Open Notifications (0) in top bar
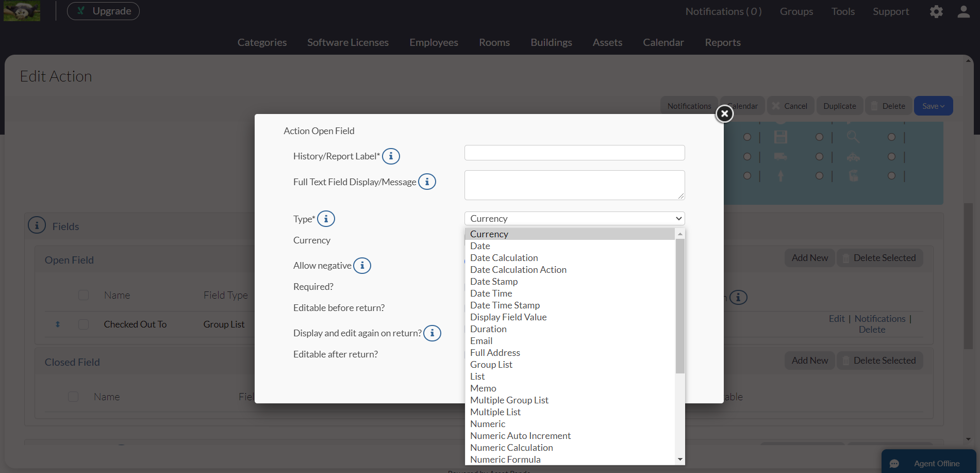The height and width of the screenshot is (473, 980). 723,11
